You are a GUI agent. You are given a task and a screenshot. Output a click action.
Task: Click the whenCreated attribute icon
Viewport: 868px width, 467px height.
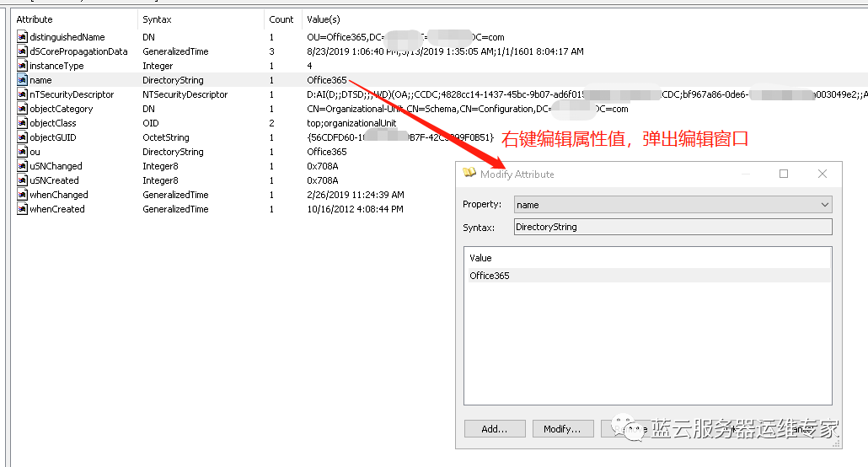point(22,209)
